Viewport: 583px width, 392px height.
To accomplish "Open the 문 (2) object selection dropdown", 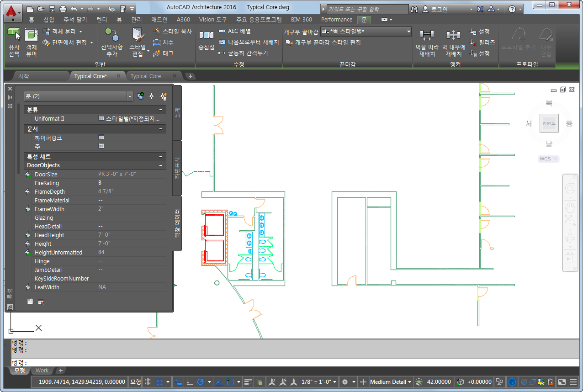I will (130, 96).
